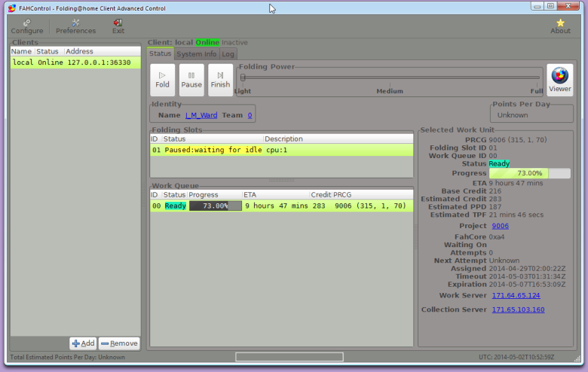Click the empty status bar progress field

click(x=289, y=357)
